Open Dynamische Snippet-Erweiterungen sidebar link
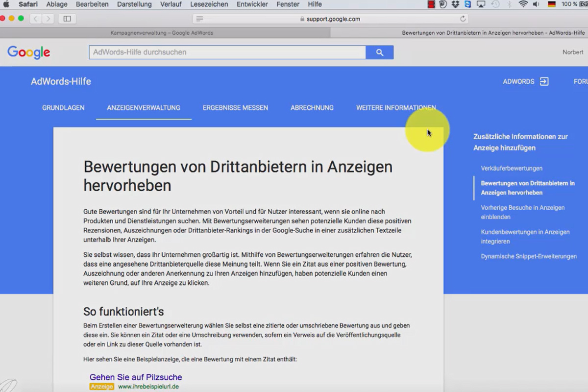Screen dimensions: 588x392 click(x=529, y=256)
